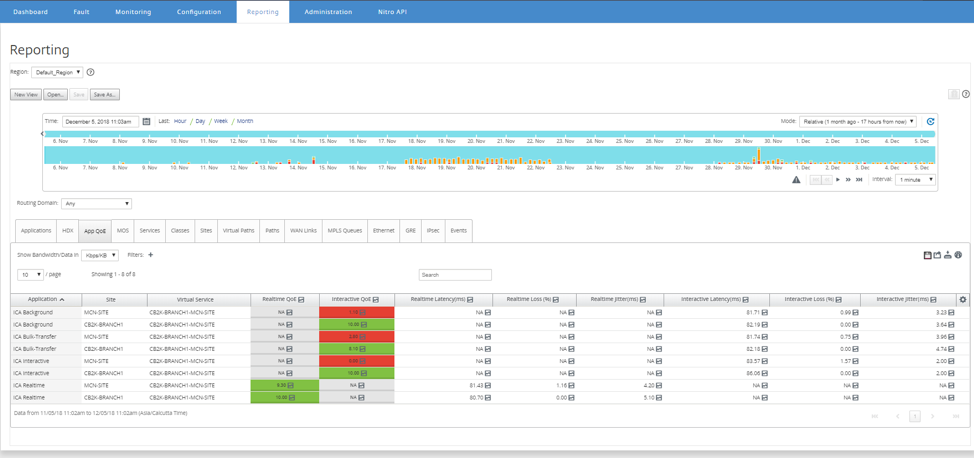The width and height of the screenshot is (974, 458).
Task: Click the fast-forward timeline button
Action: pos(848,180)
